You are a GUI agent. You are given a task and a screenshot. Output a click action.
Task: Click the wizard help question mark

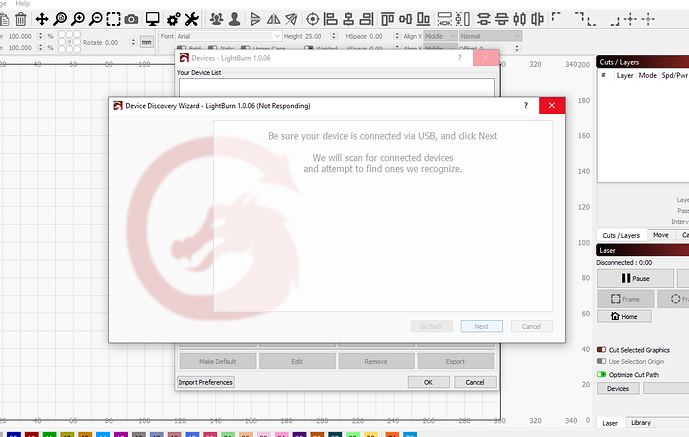tap(526, 105)
